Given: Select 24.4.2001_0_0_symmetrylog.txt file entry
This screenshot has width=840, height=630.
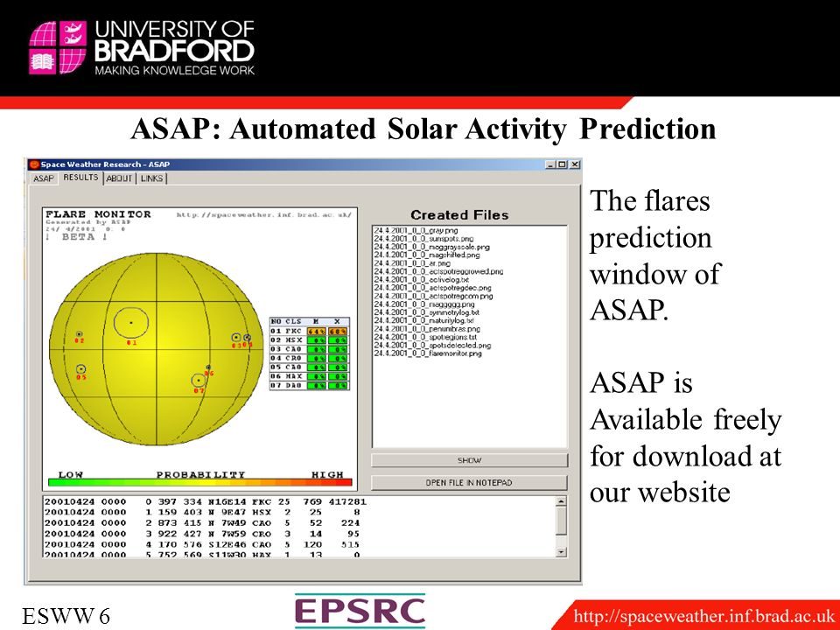Looking at the screenshot, I should tap(426, 312).
